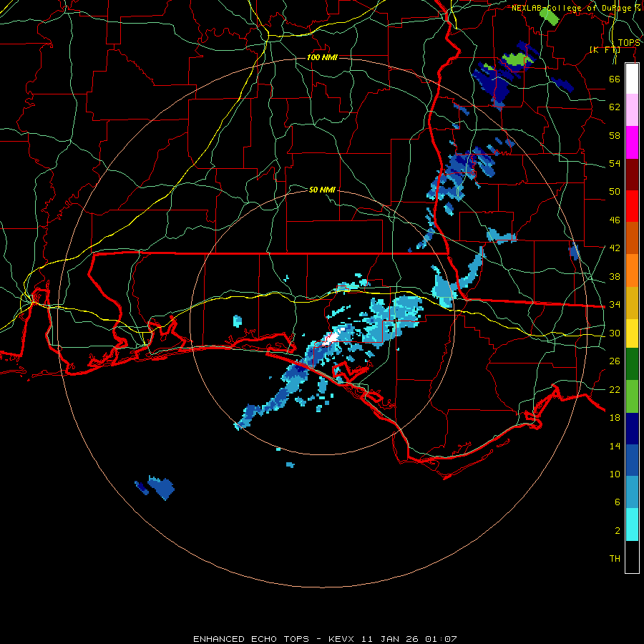Click the '50' scale label
The width and height of the screenshot is (644, 644).
tap(615, 192)
